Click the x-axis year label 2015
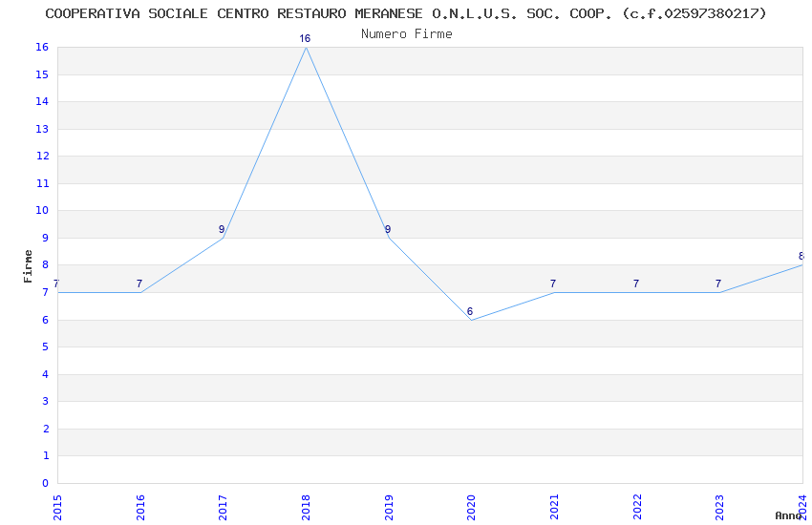Image resolution: width=812 pixels, height=525 pixels. click(x=57, y=508)
